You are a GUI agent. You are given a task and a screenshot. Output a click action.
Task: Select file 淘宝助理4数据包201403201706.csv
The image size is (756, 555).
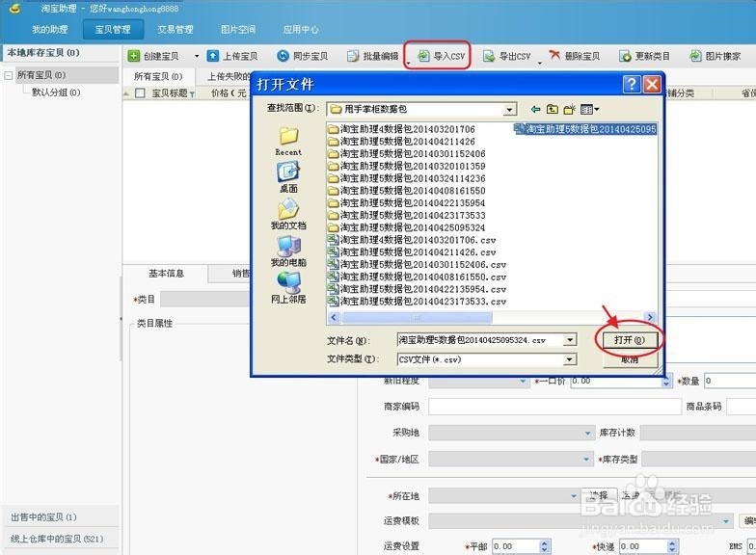click(x=411, y=240)
